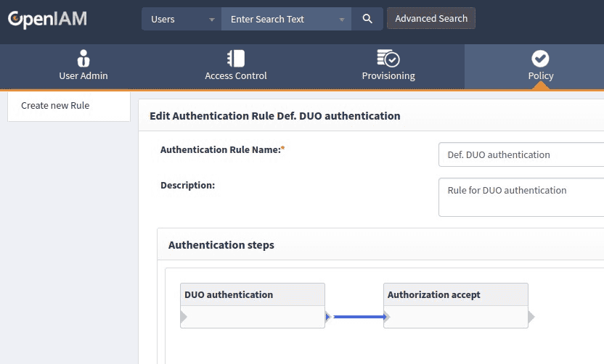Click the Enter Search Text field
Screen dimensions: 604x364
click(x=279, y=19)
